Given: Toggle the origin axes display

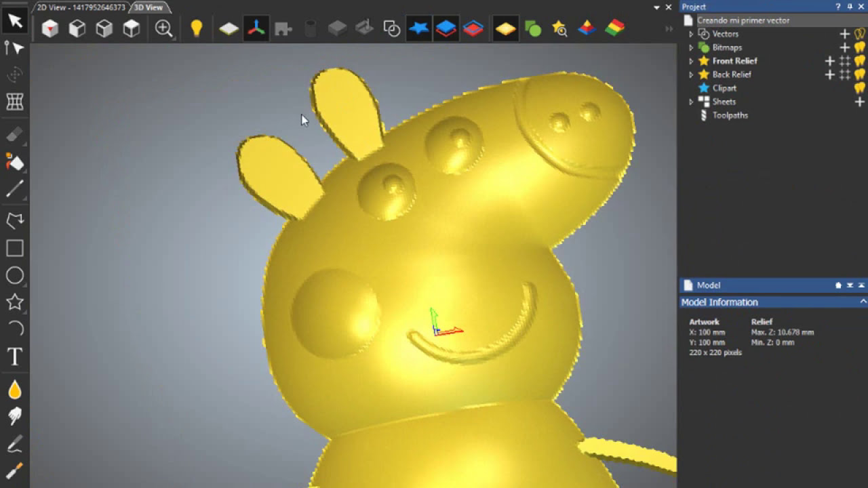Looking at the screenshot, I should tap(256, 28).
